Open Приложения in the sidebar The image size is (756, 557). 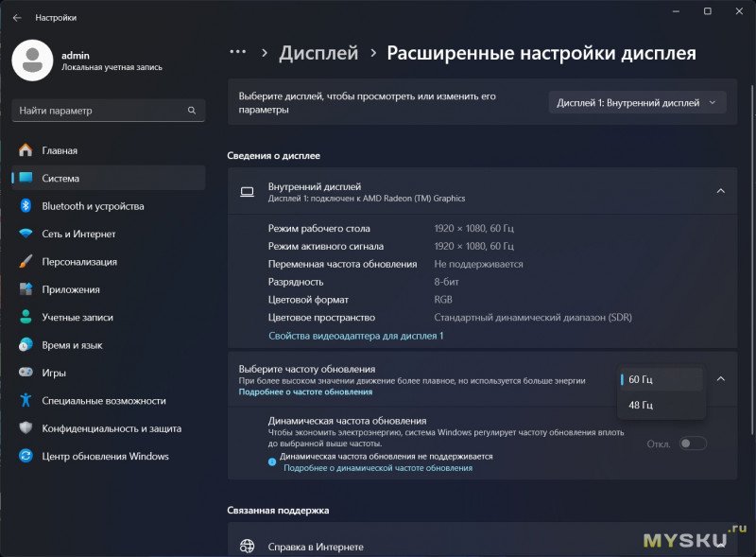(71, 289)
